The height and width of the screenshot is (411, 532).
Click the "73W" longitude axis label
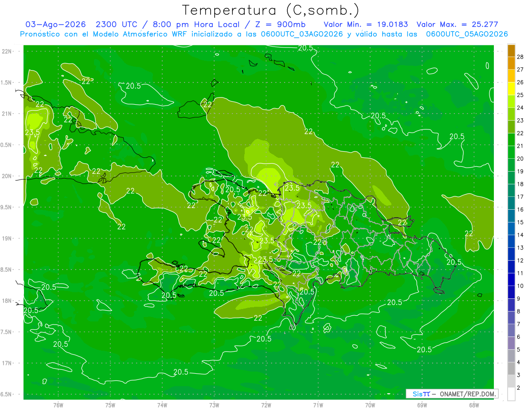[x=214, y=405]
